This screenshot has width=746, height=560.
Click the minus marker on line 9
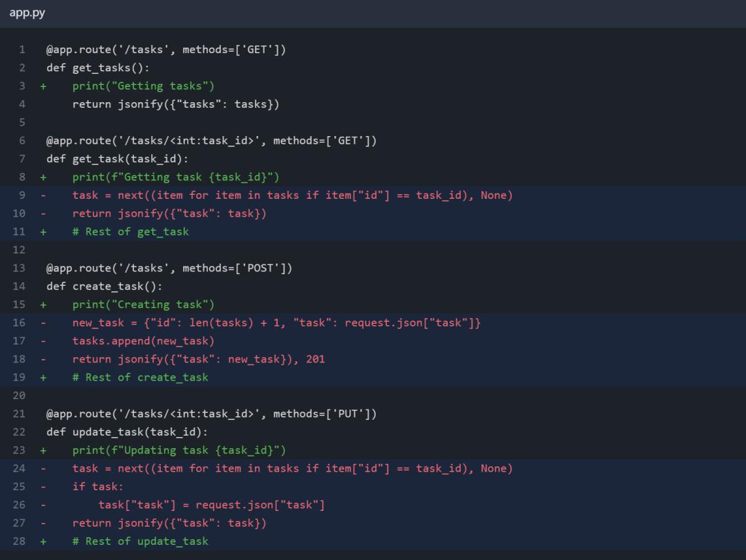(43, 195)
